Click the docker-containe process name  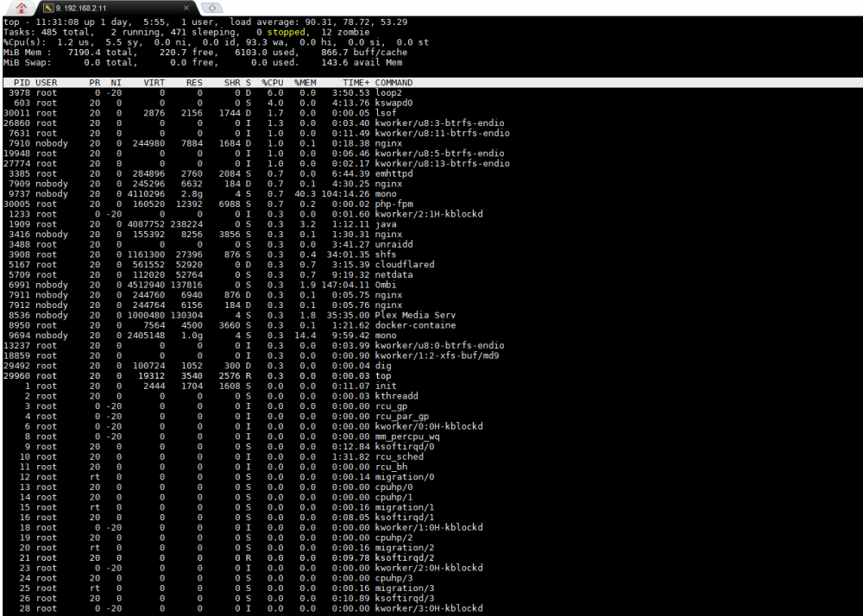415,325
